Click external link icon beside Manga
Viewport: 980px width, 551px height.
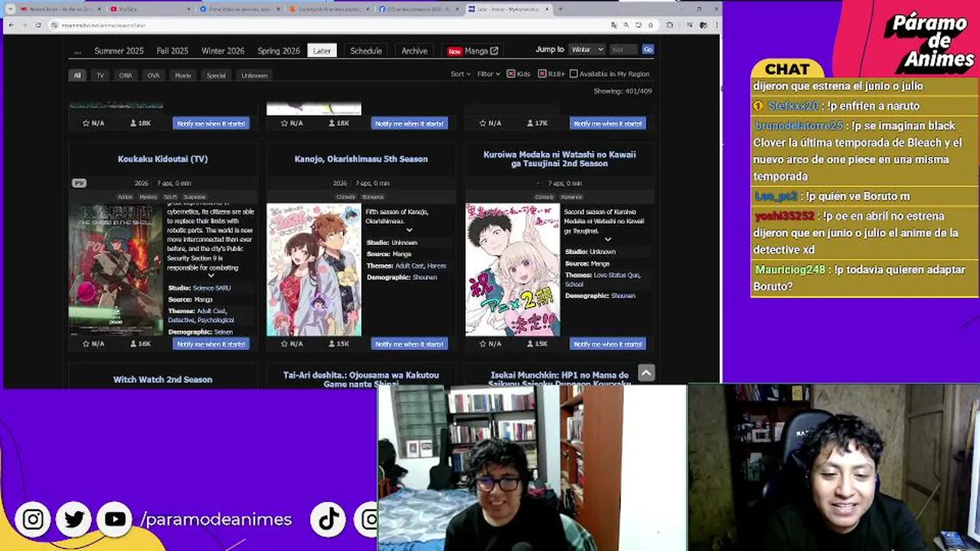click(x=494, y=51)
